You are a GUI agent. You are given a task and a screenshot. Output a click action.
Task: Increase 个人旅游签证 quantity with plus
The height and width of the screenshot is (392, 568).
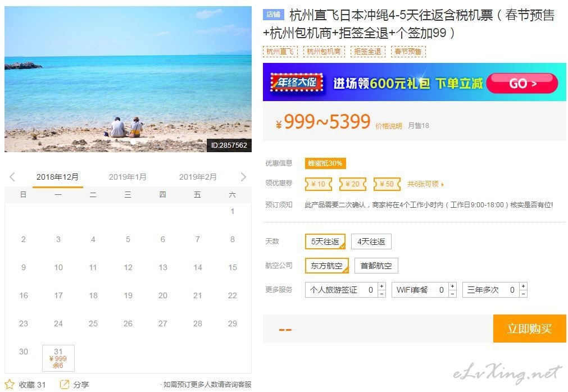coord(382,286)
